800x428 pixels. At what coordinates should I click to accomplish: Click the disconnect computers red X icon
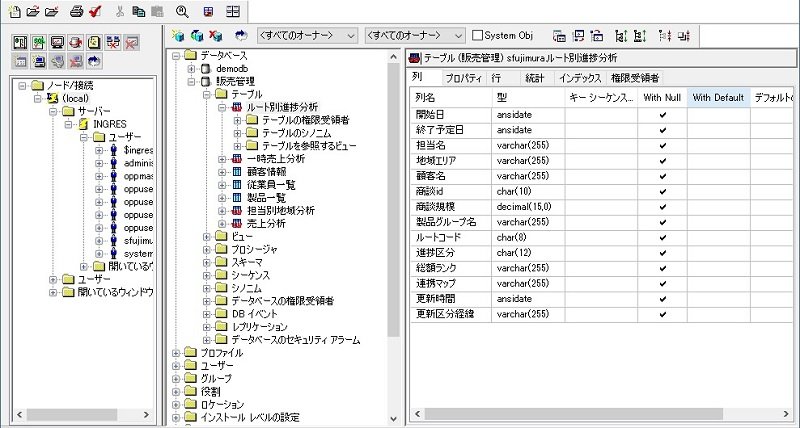pos(113,42)
